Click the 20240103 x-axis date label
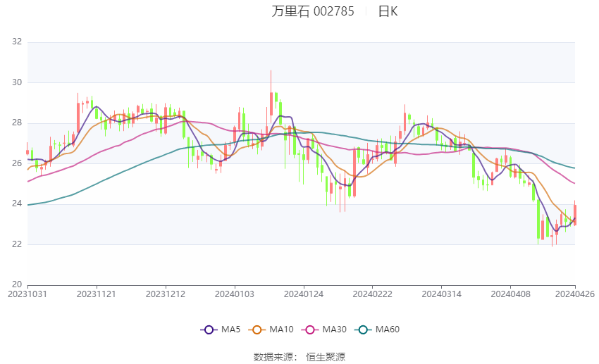This screenshot has height=364, width=599. (234, 294)
